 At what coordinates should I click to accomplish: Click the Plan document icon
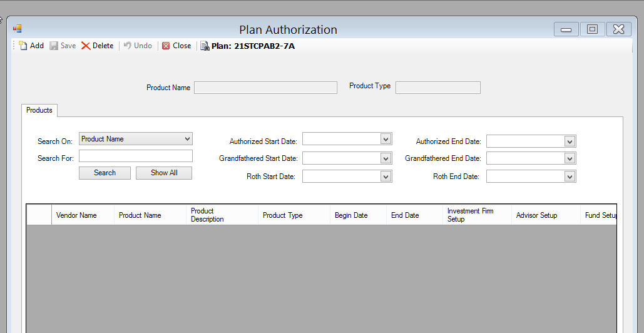point(205,46)
